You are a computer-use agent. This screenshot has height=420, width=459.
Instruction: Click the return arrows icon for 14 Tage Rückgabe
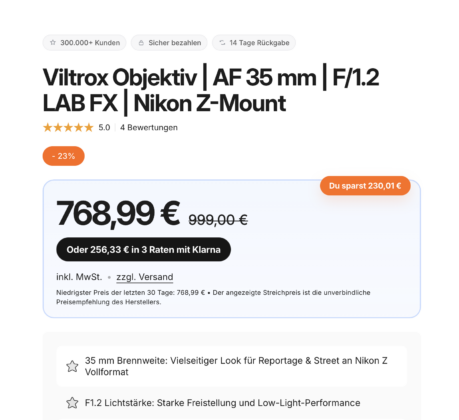coord(222,43)
